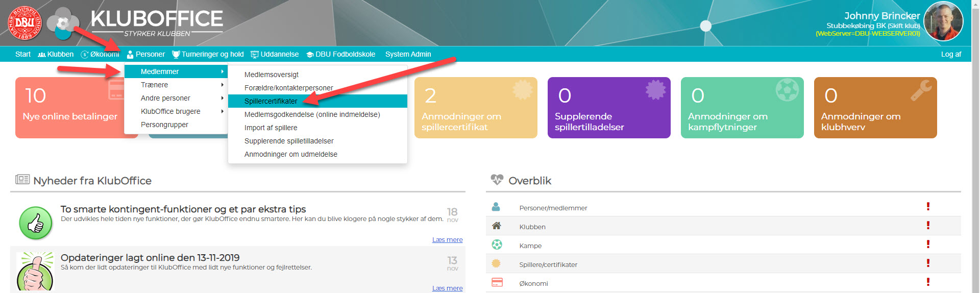Screen dimensions: 980x293
Task: Open Johnny Brincker's profile photo
Action: tap(943, 21)
